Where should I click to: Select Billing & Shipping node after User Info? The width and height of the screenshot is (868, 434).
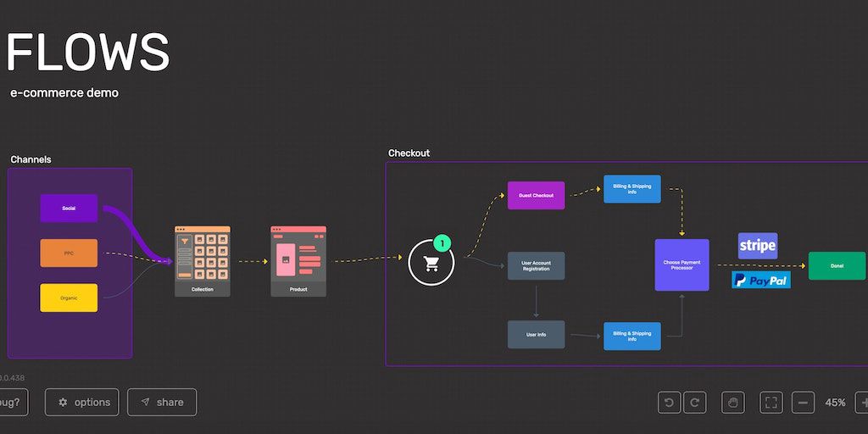pyautogui.click(x=632, y=336)
